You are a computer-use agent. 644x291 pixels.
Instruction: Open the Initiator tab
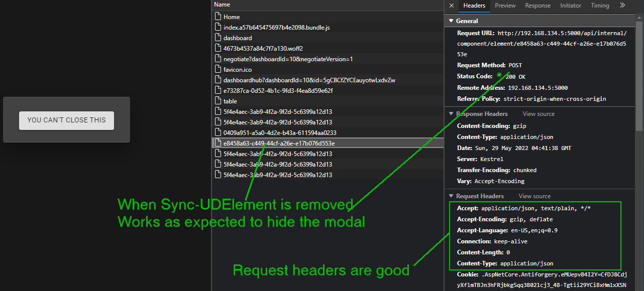tap(571, 6)
